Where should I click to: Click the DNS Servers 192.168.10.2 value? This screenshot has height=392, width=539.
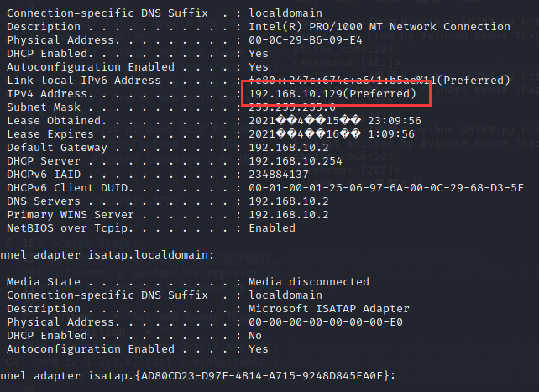coord(289,201)
